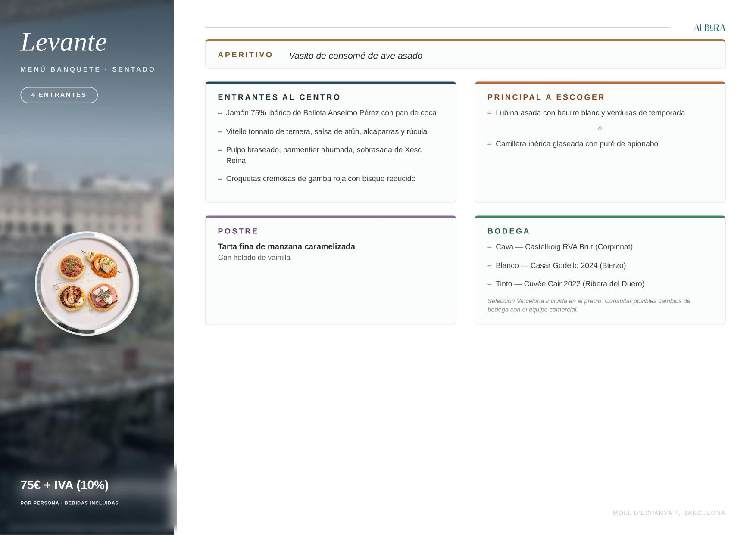Click the Cava Castellroig RVA Brut line

pos(564,247)
